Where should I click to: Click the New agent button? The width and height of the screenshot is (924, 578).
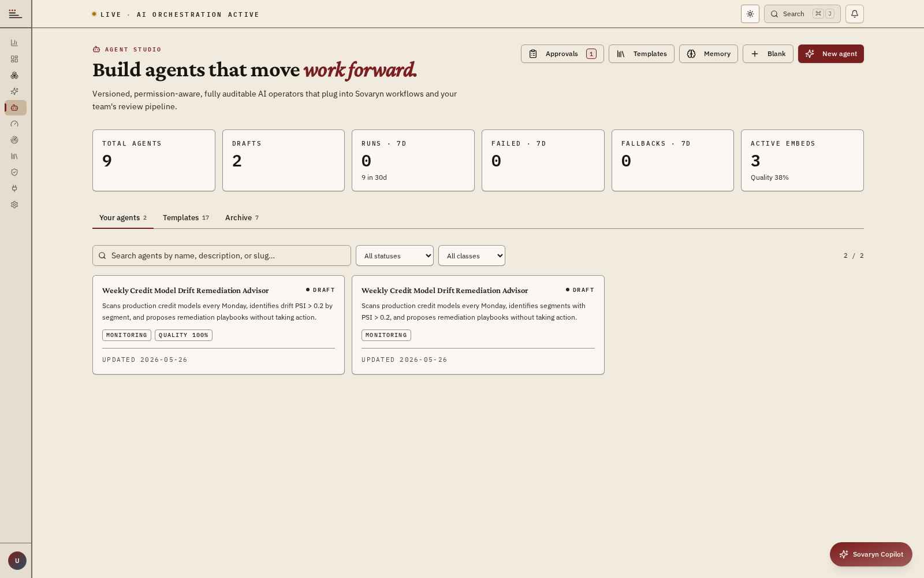[x=831, y=54]
